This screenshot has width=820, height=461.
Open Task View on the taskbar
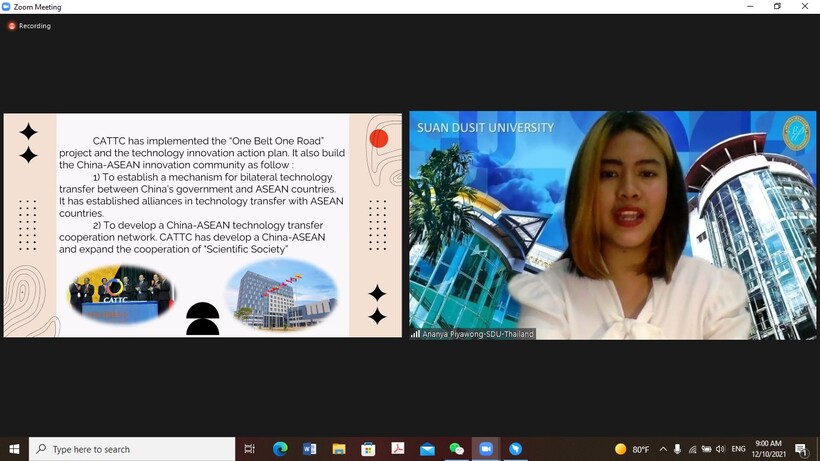pos(249,449)
